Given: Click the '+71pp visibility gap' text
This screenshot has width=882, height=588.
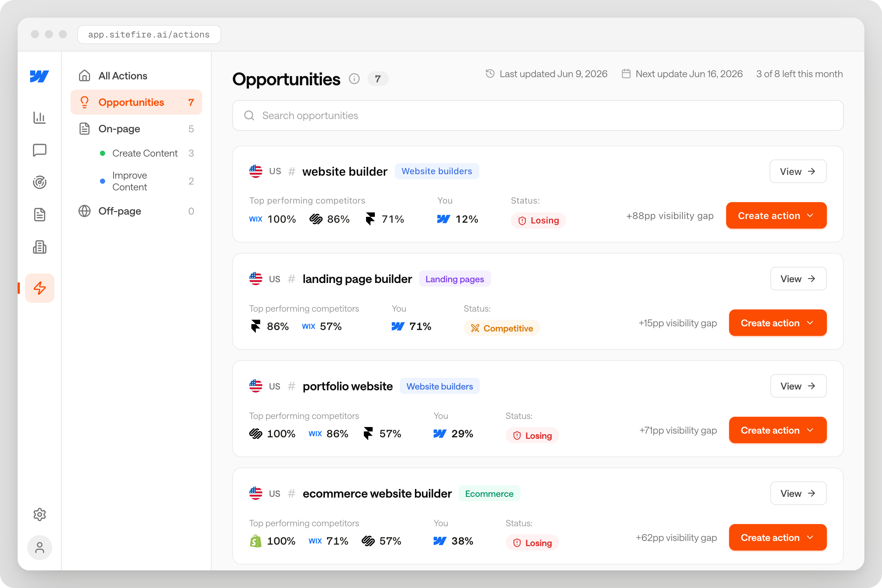Looking at the screenshot, I should [678, 430].
